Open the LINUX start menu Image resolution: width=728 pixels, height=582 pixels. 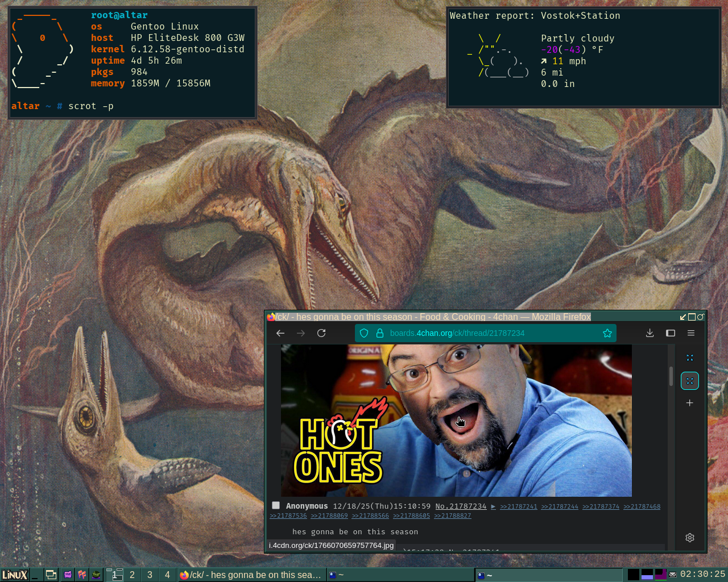(x=15, y=575)
